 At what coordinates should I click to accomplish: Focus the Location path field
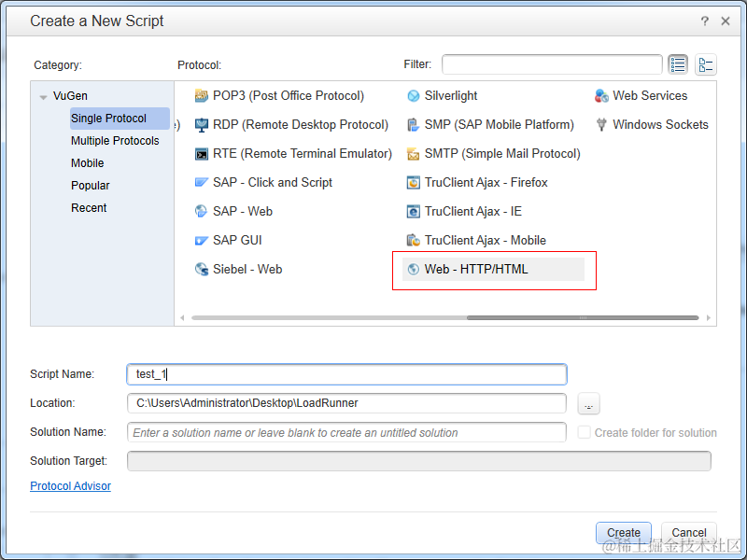(x=346, y=403)
